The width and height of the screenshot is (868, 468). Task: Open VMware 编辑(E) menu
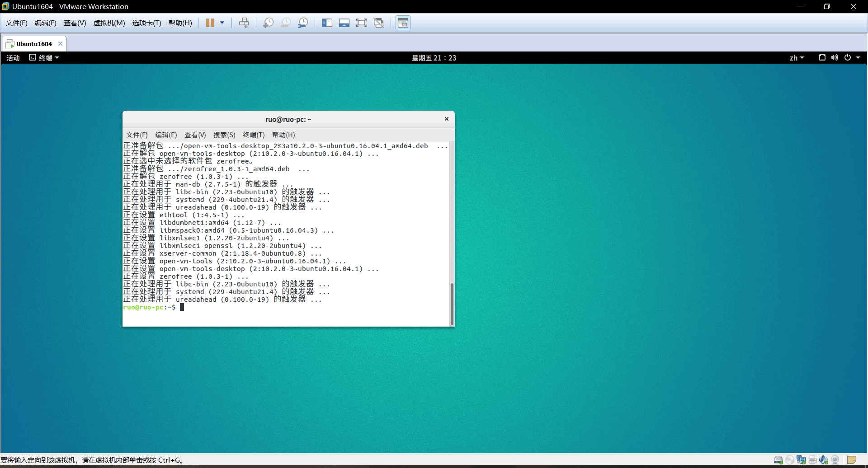[x=45, y=23]
